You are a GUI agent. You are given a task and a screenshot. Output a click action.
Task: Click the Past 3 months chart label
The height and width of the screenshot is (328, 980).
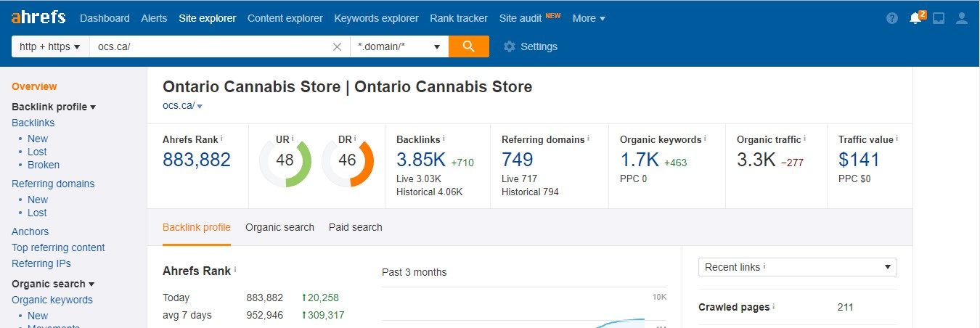coord(415,272)
